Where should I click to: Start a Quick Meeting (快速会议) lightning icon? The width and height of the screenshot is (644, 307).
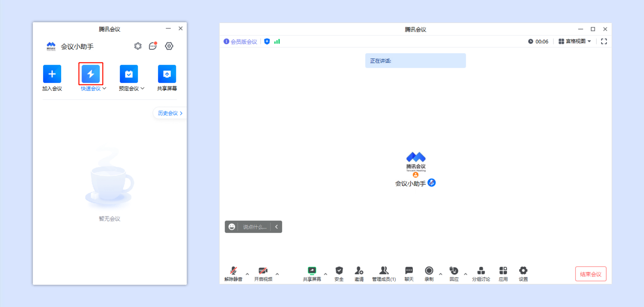tap(91, 74)
